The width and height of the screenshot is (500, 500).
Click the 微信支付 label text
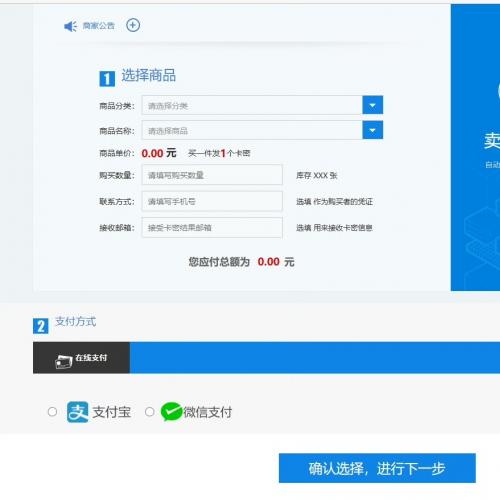point(208,412)
